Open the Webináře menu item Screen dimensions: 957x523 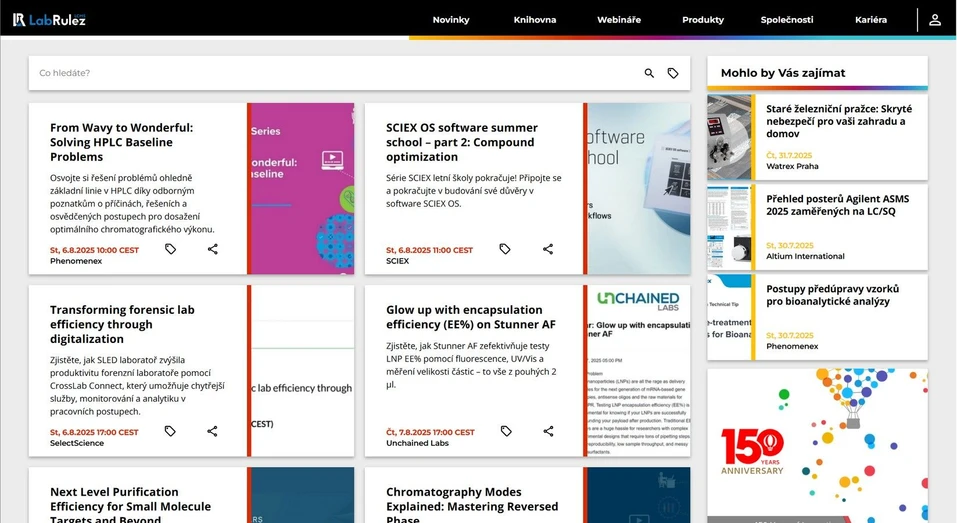[x=619, y=20]
